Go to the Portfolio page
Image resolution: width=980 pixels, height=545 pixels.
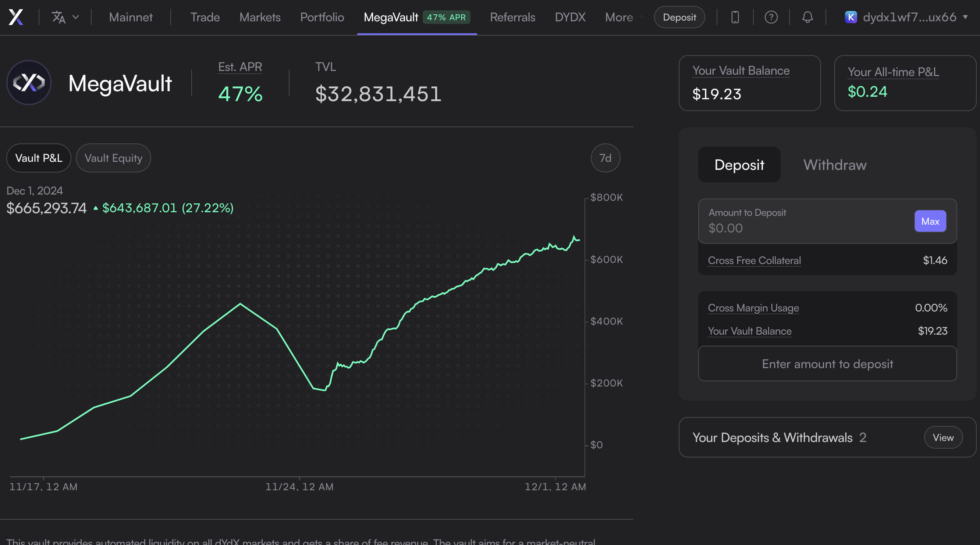pos(322,17)
